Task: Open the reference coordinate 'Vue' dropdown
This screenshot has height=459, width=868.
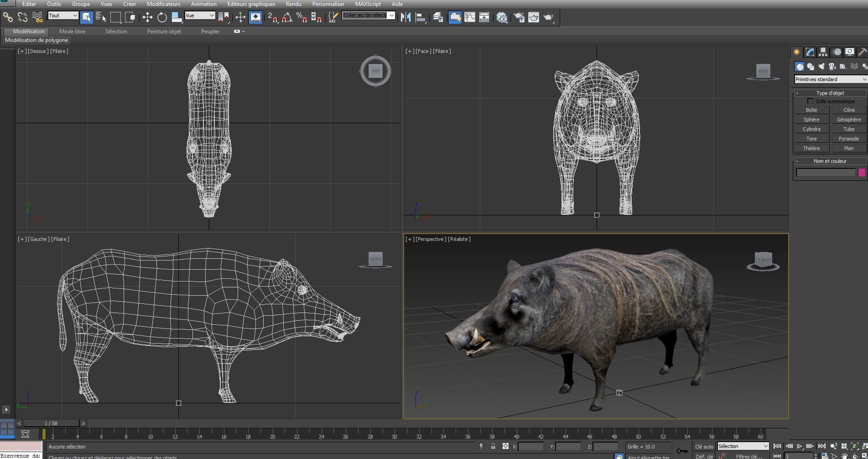Action: click(200, 16)
